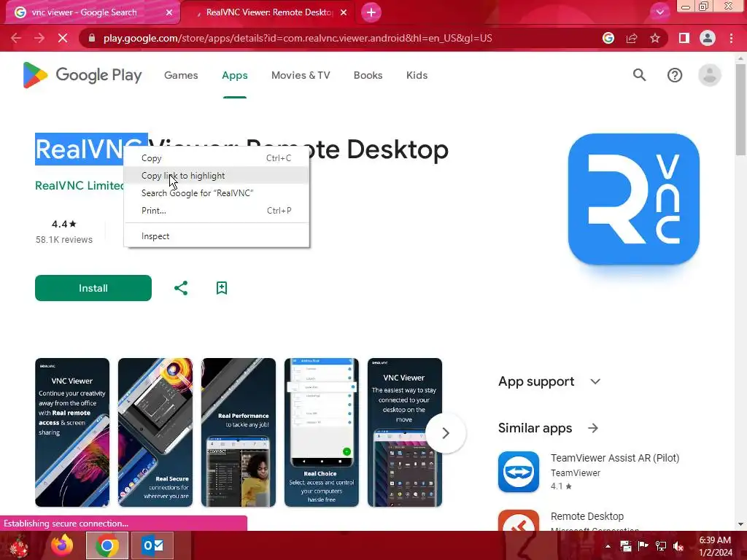747x560 pixels.
Task: Open tab search dropdown arrow
Action: pyautogui.click(x=659, y=12)
